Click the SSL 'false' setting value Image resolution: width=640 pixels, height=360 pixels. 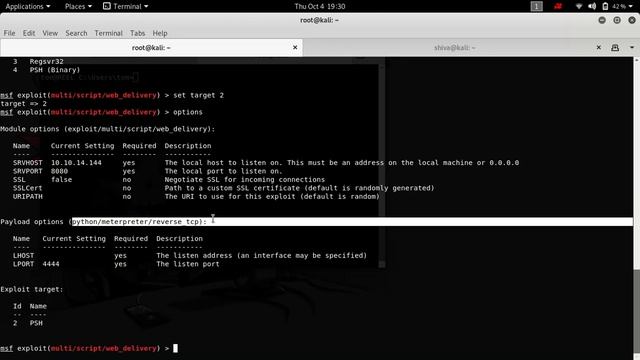tap(61, 179)
